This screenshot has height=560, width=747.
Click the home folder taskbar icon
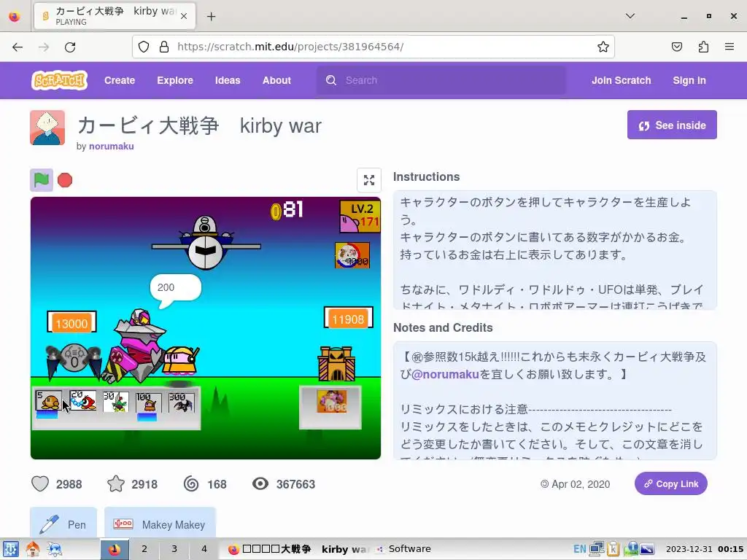(x=32, y=549)
